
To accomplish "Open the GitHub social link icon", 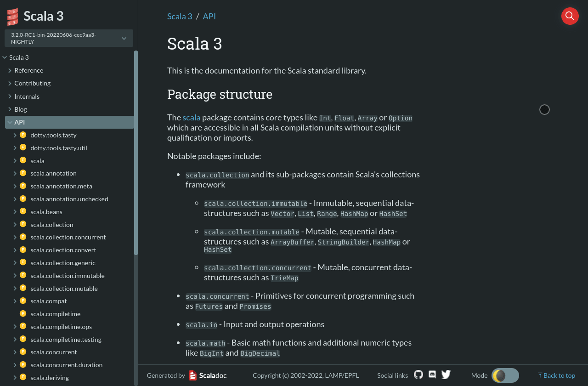I will 418,375.
